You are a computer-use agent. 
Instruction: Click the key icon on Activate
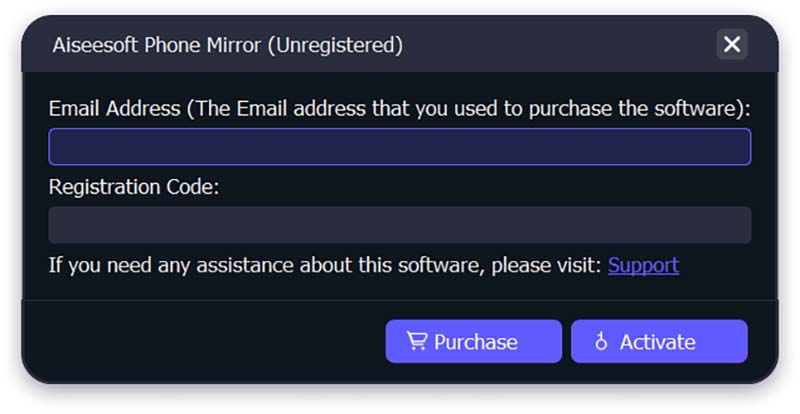pyautogui.click(x=601, y=341)
